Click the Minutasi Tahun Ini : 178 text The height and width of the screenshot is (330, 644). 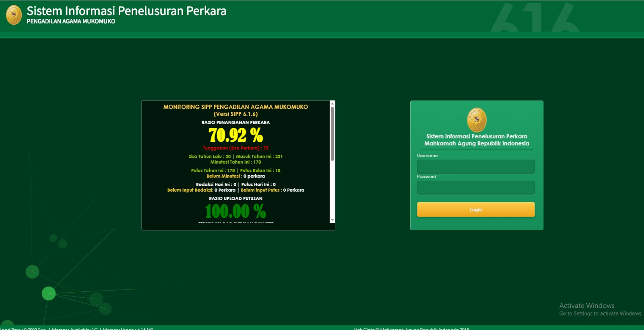236,162
